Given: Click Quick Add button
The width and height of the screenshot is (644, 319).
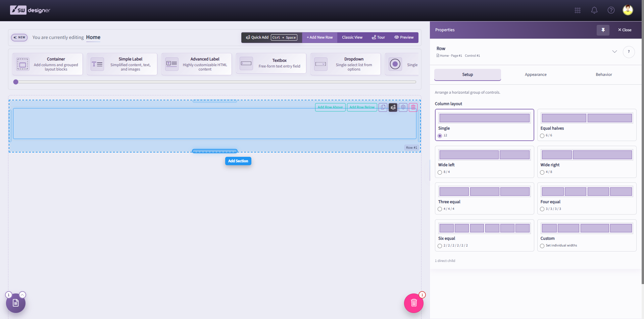Looking at the screenshot, I should [271, 38].
